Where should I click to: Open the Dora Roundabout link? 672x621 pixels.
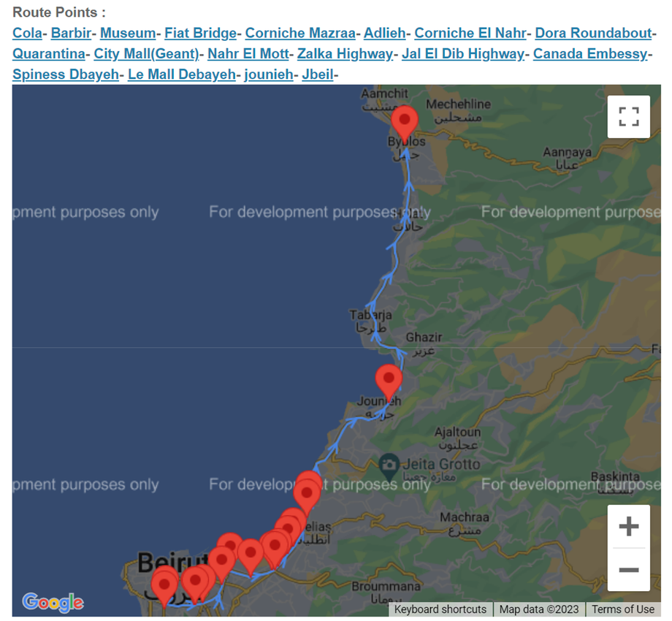(593, 33)
